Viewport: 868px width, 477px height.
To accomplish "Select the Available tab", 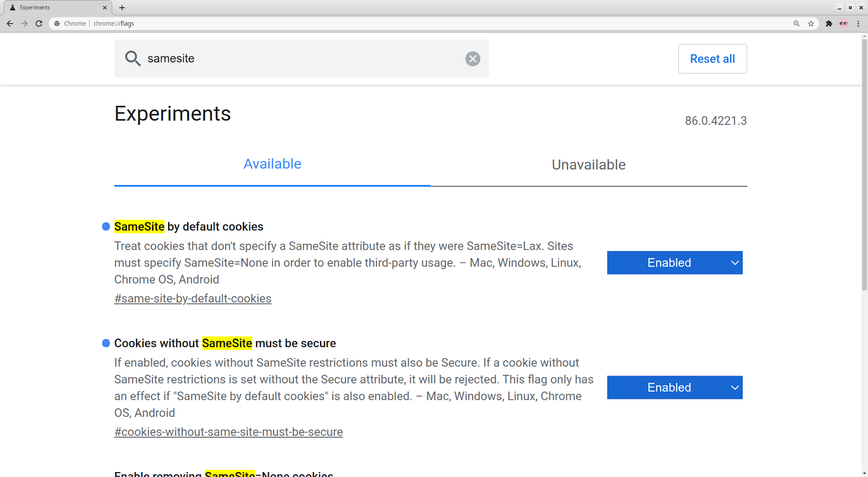I will click(272, 164).
